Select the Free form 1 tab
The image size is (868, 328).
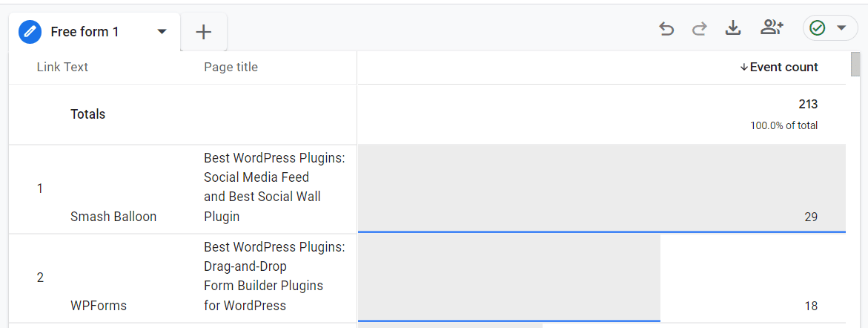[85, 32]
